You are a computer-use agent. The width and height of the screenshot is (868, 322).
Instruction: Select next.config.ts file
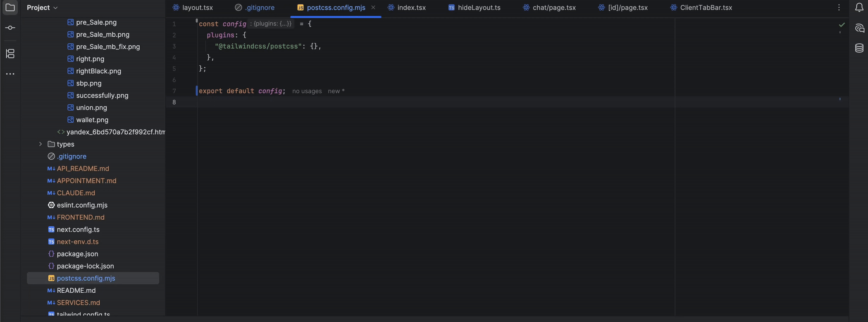(x=78, y=230)
